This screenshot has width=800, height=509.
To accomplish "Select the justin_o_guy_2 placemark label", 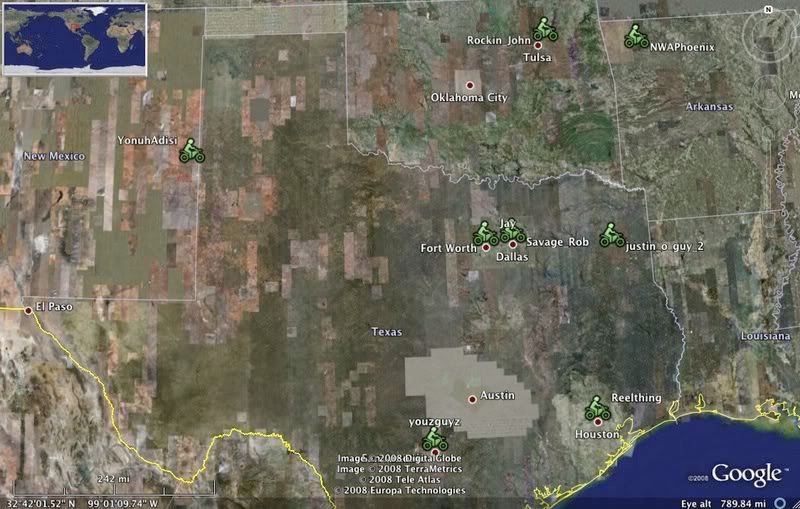I will point(664,246).
